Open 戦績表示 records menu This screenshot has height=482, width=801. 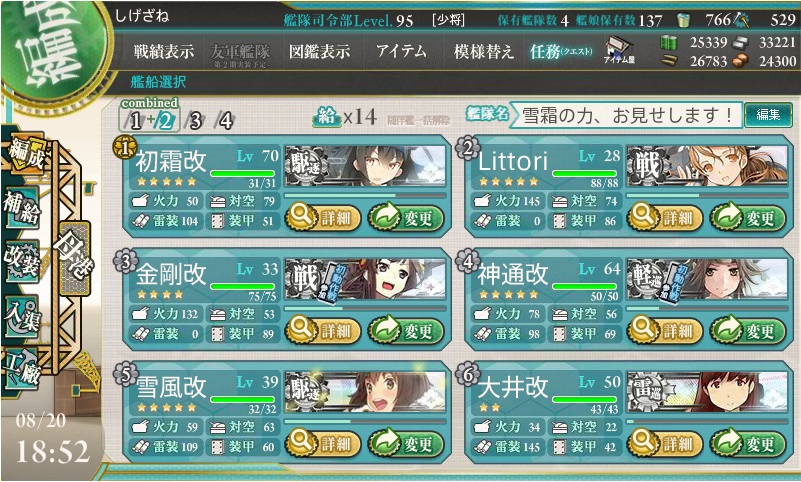pos(163,51)
